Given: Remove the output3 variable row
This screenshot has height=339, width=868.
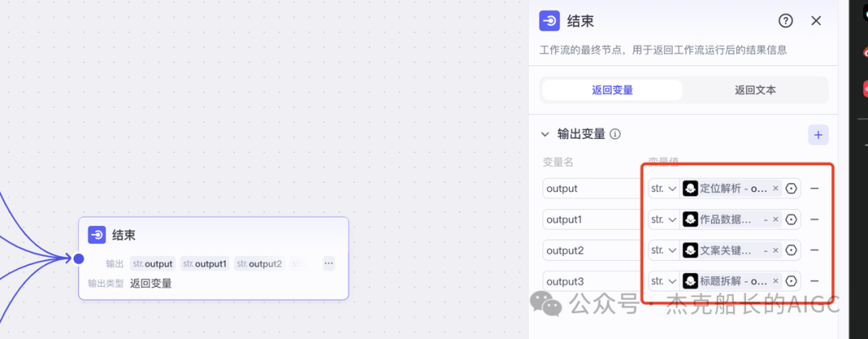Looking at the screenshot, I should 814,281.
